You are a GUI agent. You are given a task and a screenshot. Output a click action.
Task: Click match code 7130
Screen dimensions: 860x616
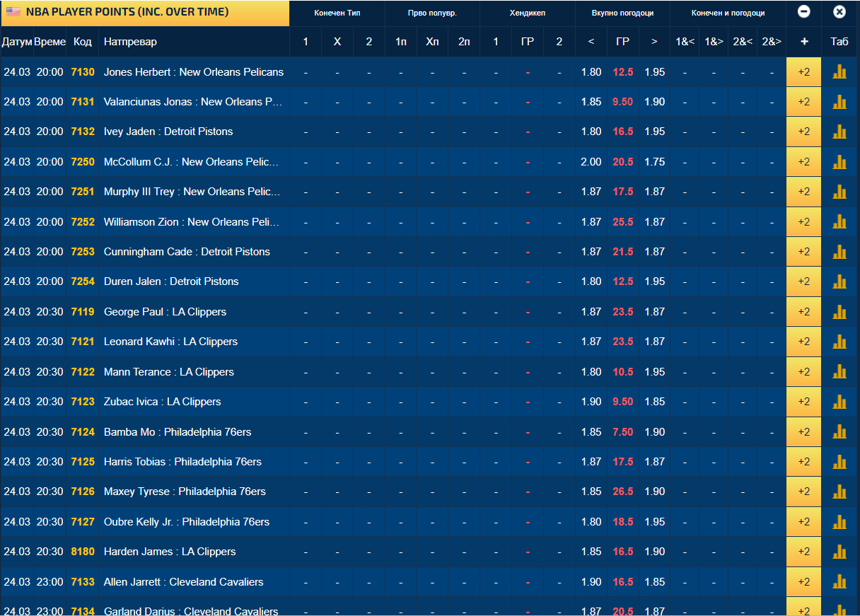coord(83,72)
